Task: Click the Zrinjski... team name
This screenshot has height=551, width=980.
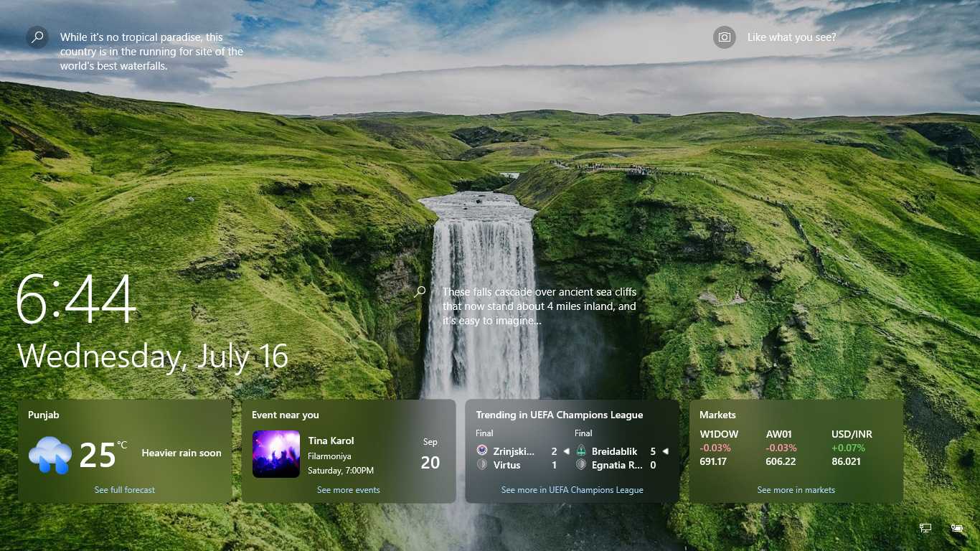Action: [514, 451]
